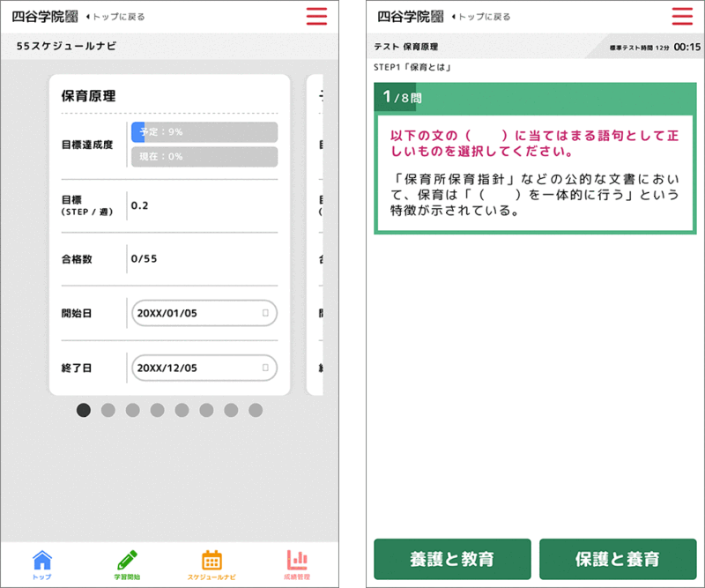Select last carousel page dot

256,410
